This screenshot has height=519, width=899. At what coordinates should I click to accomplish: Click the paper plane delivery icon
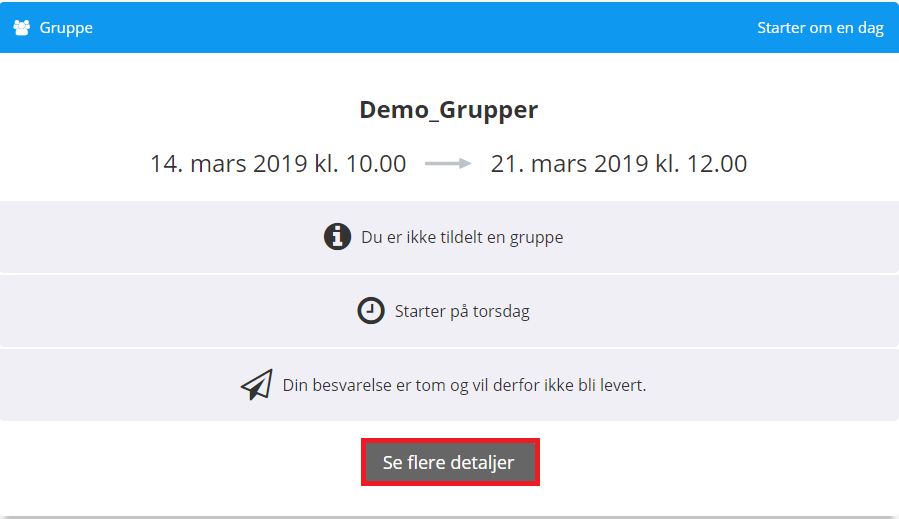256,385
